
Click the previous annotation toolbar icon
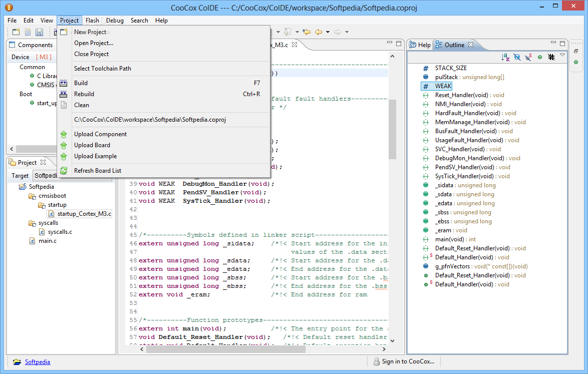[287, 32]
